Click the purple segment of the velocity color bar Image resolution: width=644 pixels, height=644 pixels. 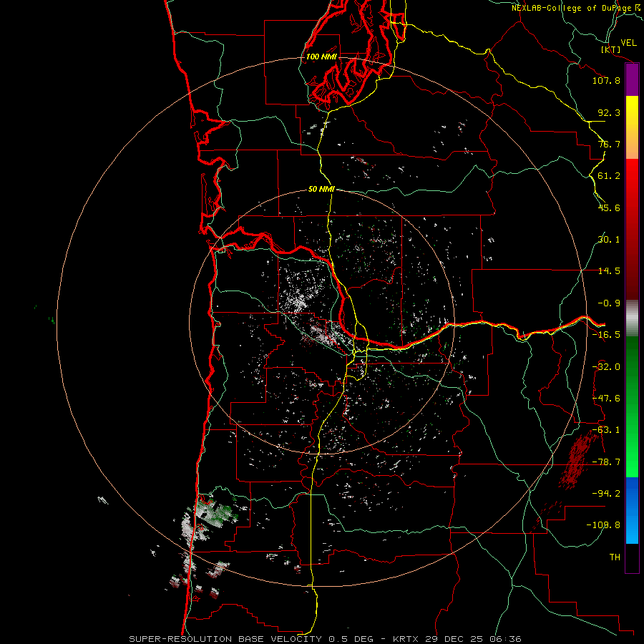click(632, 80)
